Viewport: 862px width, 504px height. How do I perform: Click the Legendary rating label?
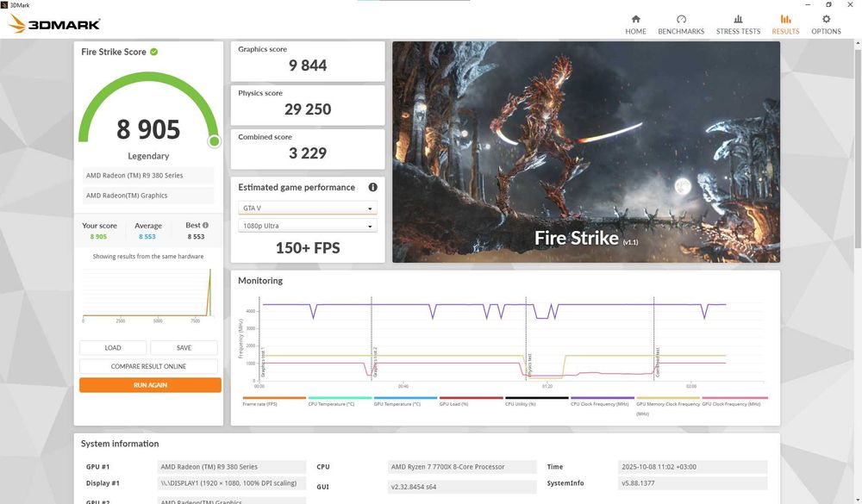148,156
